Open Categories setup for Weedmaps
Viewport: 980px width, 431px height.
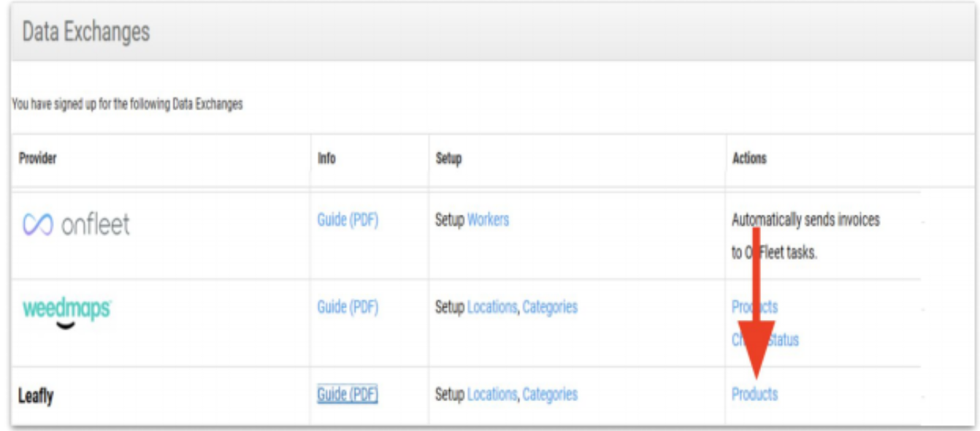(x=550, y=307)
